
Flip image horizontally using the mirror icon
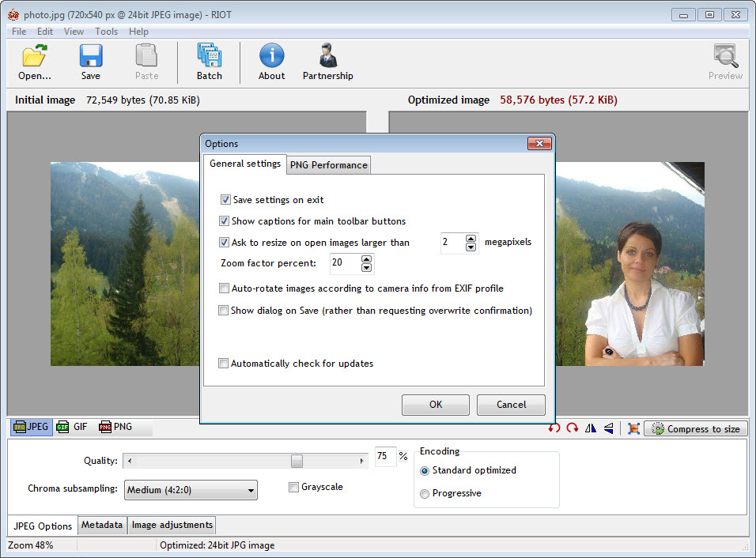pos(591,428)
